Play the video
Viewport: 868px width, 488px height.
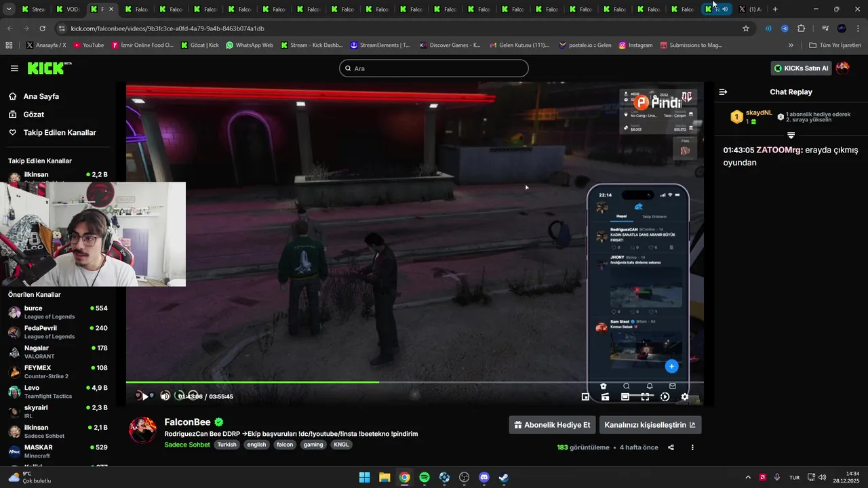pyautogui.click(x=144, y=396)
